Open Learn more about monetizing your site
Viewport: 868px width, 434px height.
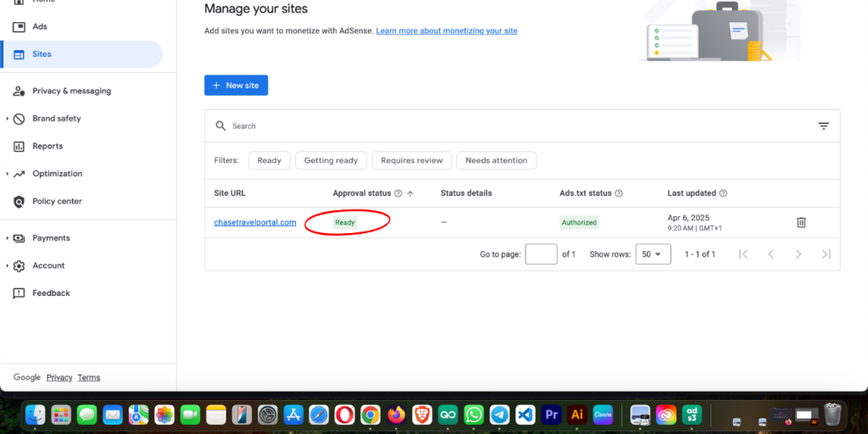coord(447,31)
